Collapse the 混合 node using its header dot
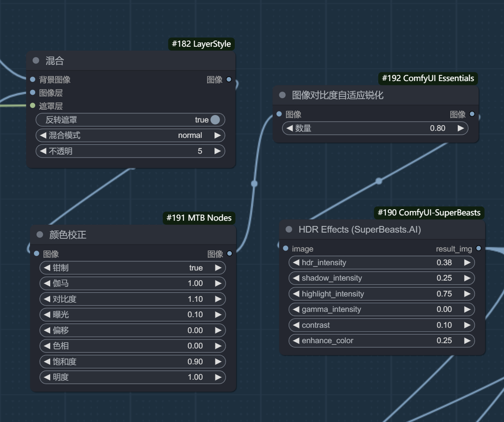 coord(36,60)
